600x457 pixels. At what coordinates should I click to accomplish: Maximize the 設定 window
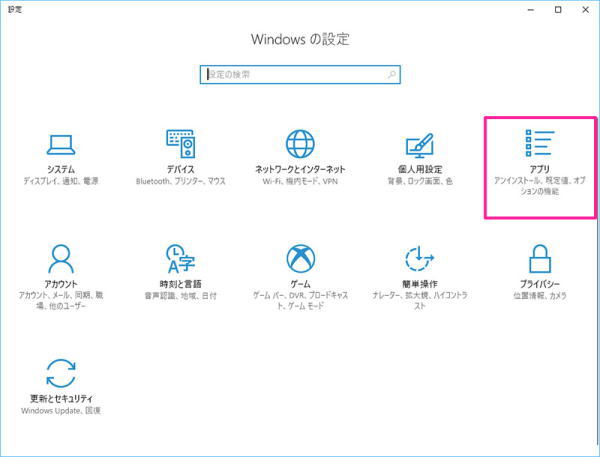click(558, 10)
